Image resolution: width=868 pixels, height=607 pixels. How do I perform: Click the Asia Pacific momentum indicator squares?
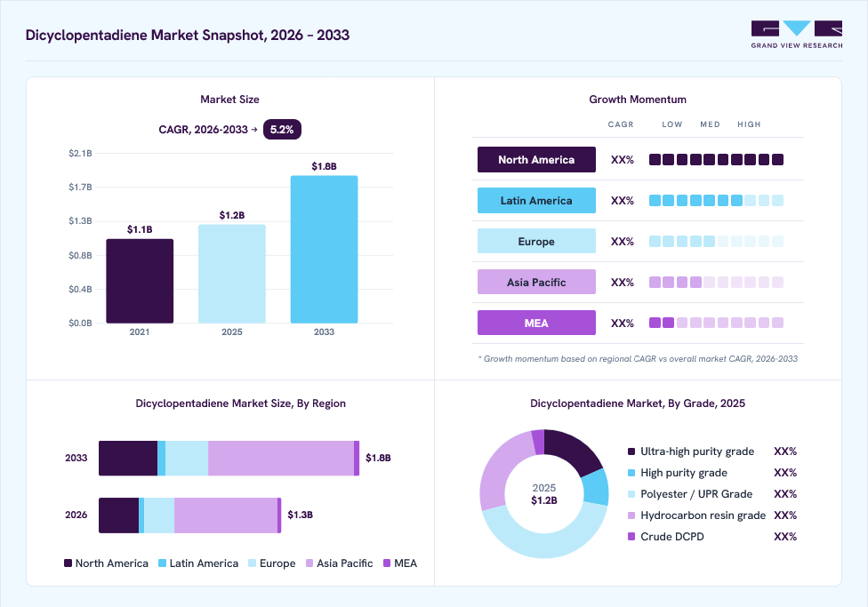716,283
